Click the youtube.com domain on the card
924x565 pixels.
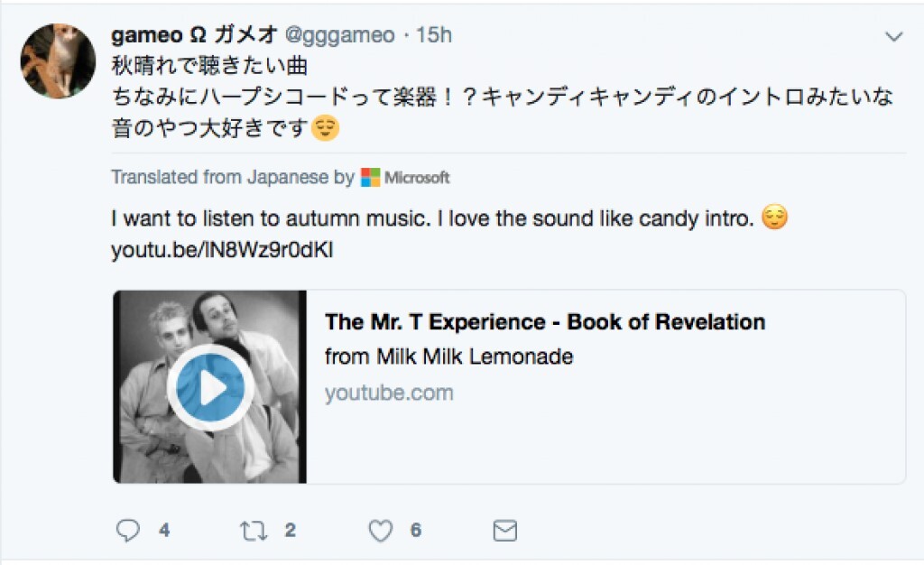pos(389,393)
